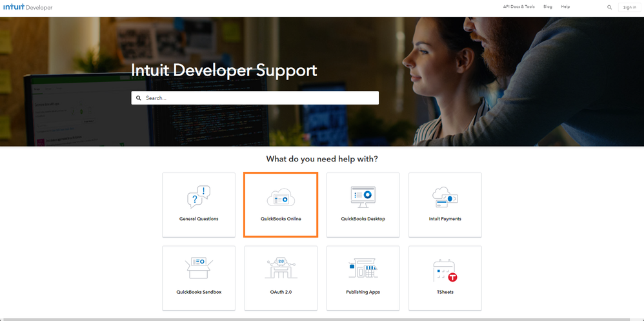Viewport: 644px width, 321px height.
Task: Focus the support Search input field
Action: pos(255,98)
